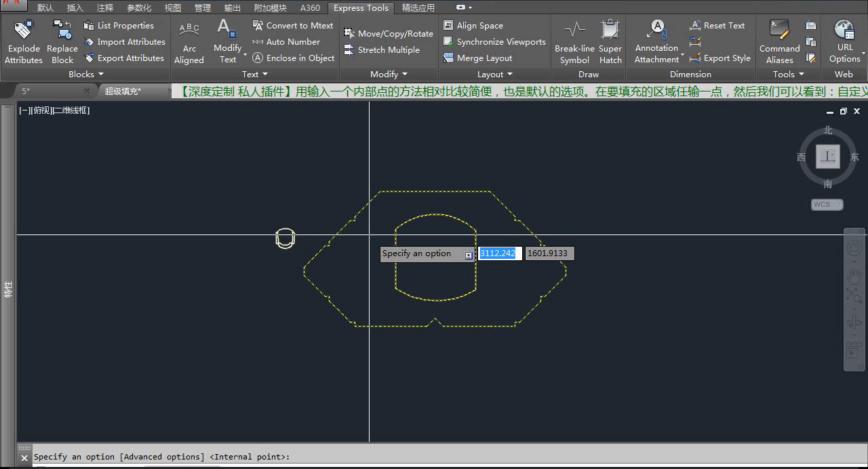The width and height of the screenshot is (868, 469).
Task: Click the Replace Block tool
Action: pyautogui.click(x=62, y=42)
